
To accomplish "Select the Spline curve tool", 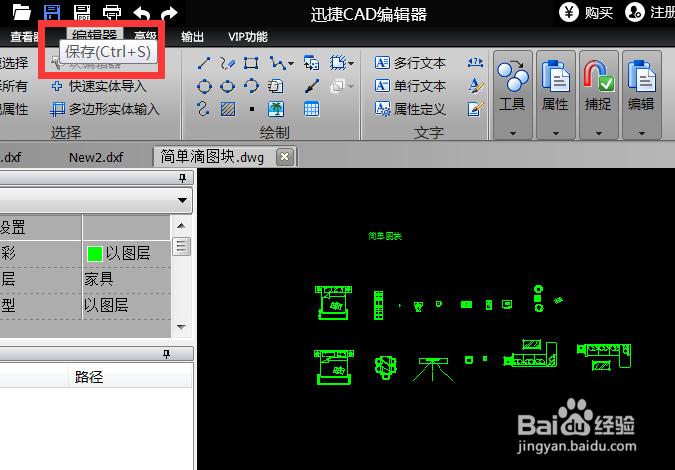I will coord(203,108).
